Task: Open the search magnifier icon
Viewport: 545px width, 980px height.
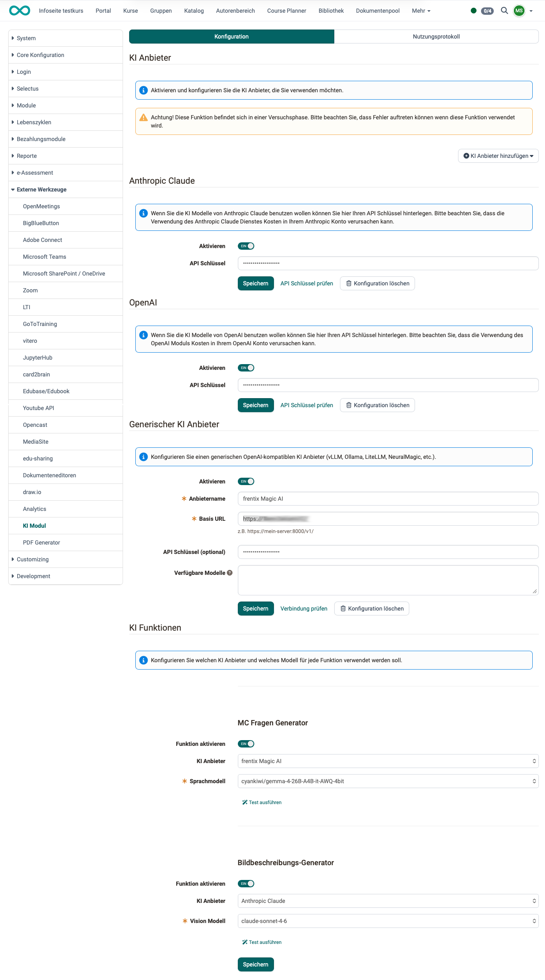Action: [x=504, y=11]
